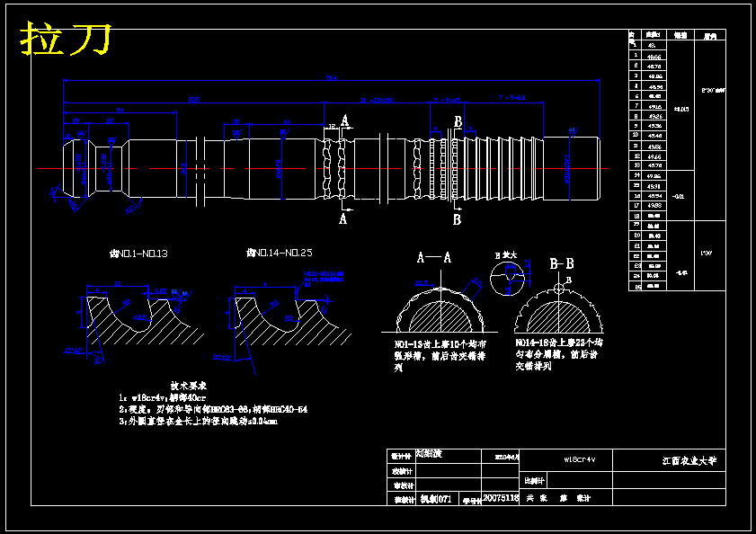Select the 90 dimension on the shank
Screen dimensions: 756x534
pos(120,110)
